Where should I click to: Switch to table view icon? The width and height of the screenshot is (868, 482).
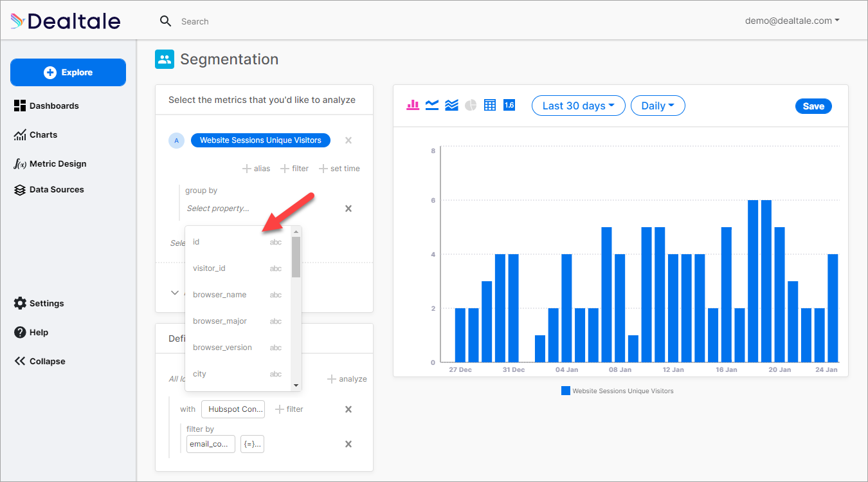tap(490, 105)
